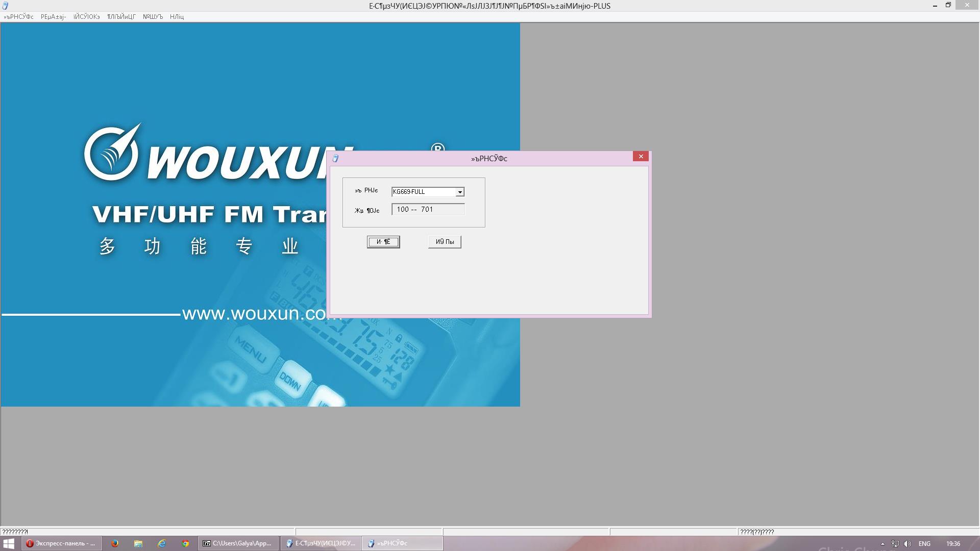This screenshot has width=980, height=551.
Task: Open File Explorer from the taskbar
Action: [x=138, y=543]
